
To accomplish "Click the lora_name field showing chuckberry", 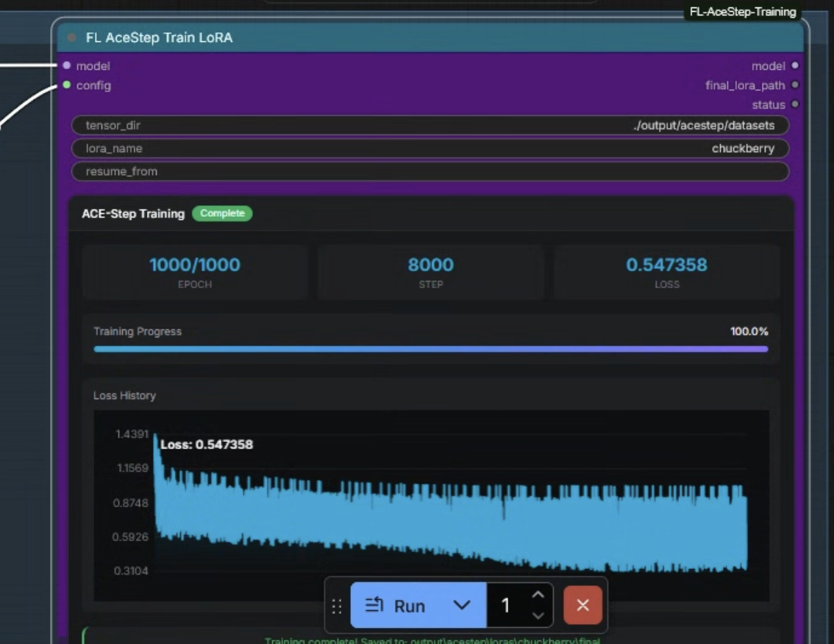I will tap(430, 149).
